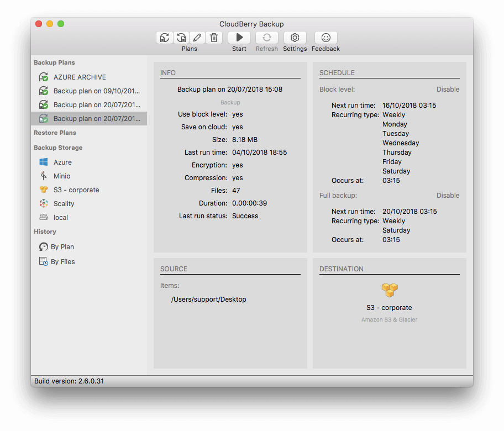Viewport: 504px width, 431px height.
Task: Select the Scality storage entry
Action: click(64, 204)
